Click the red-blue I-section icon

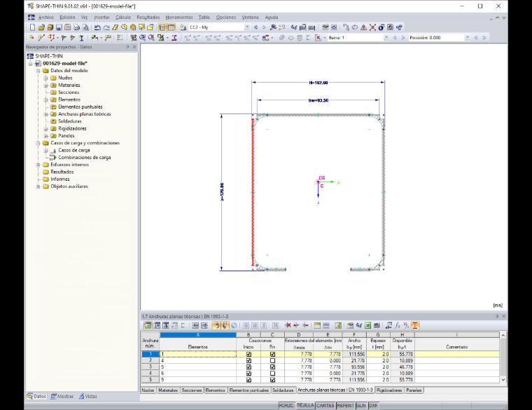(x=174, y=38)
